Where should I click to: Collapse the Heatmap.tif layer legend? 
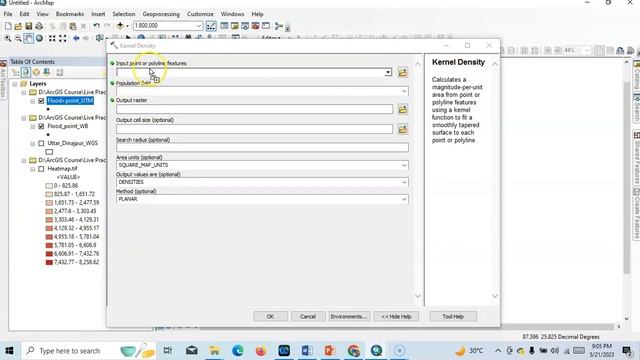click(33, 169)
